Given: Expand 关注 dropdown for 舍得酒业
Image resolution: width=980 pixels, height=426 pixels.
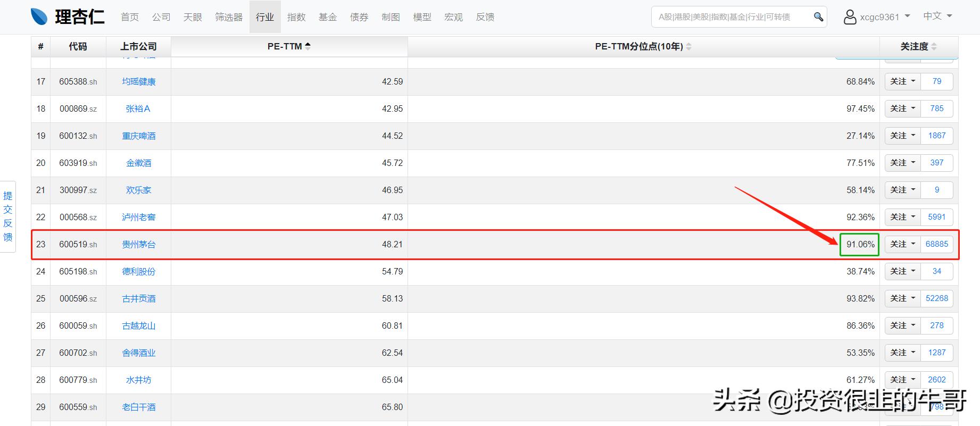Looking at the screenshot, I should [x=903, y=353].
